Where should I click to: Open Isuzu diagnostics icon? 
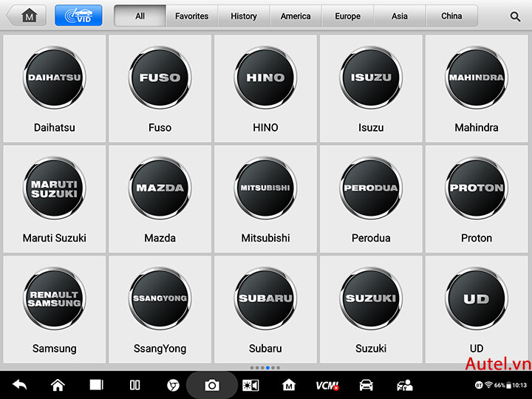click(371, 78)
